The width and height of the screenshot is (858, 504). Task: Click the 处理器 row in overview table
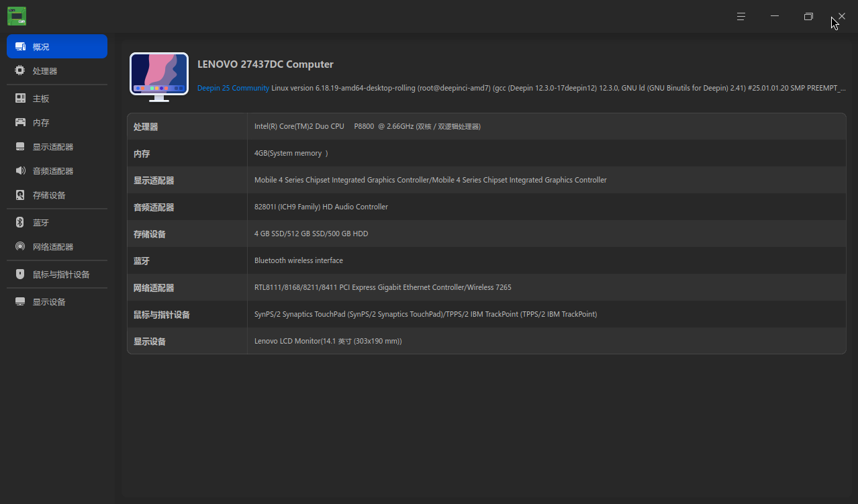point(486,127)
